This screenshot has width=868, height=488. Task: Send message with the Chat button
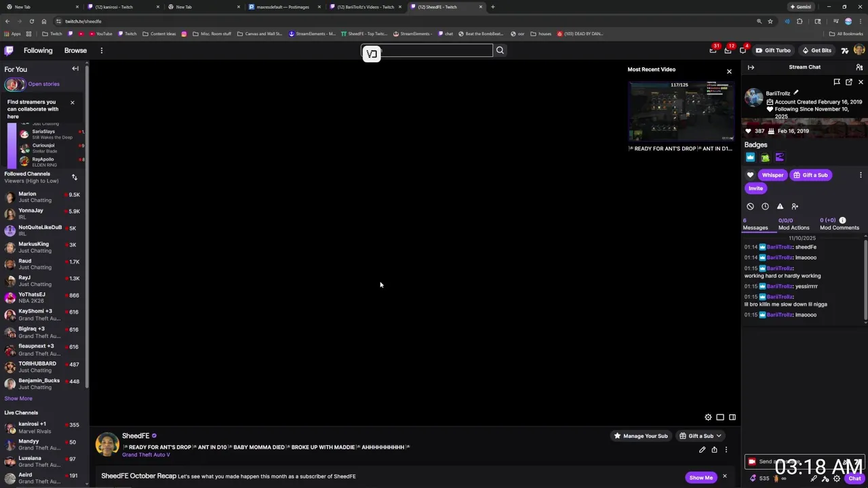tap(854, 479)
